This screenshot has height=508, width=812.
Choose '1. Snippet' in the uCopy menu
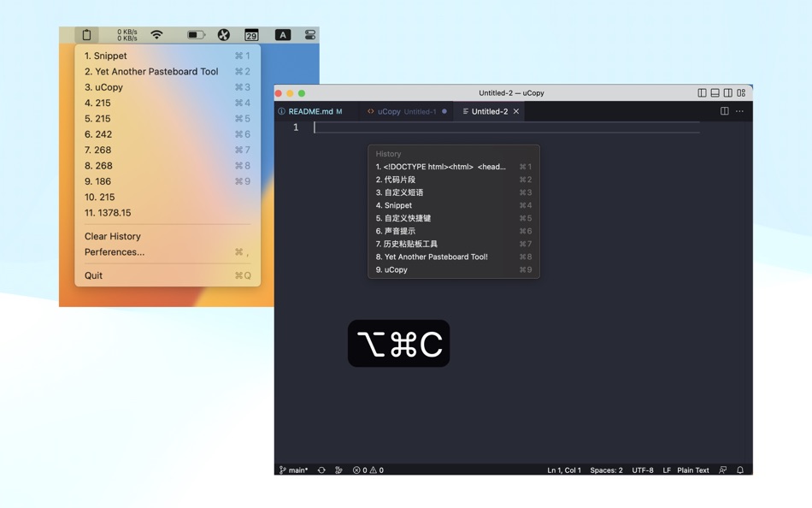(x=168, y=56)
